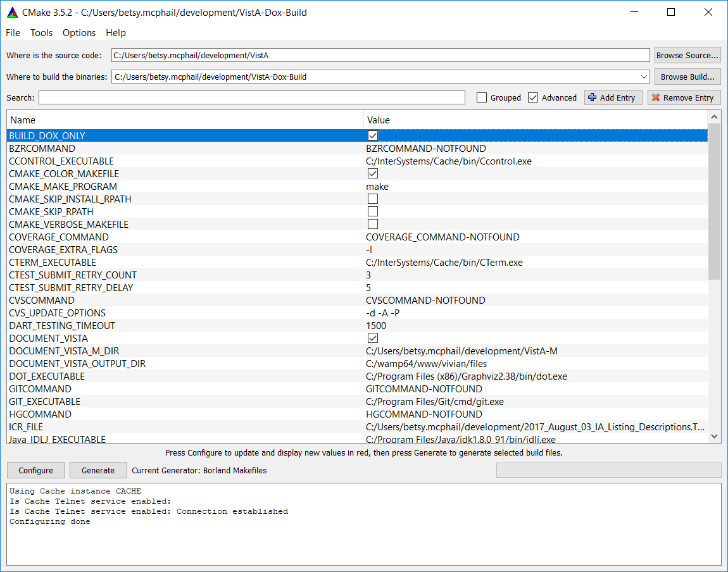Click the Search input field

252,97
